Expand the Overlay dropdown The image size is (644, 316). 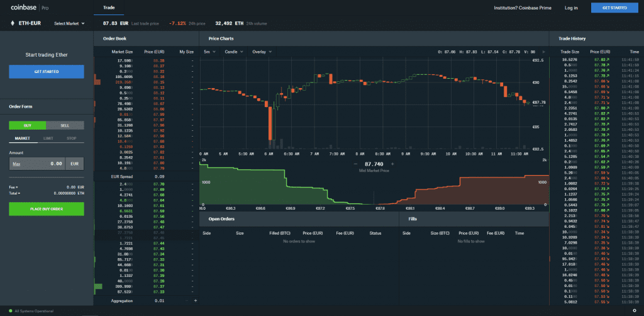[x=262, y=52]
